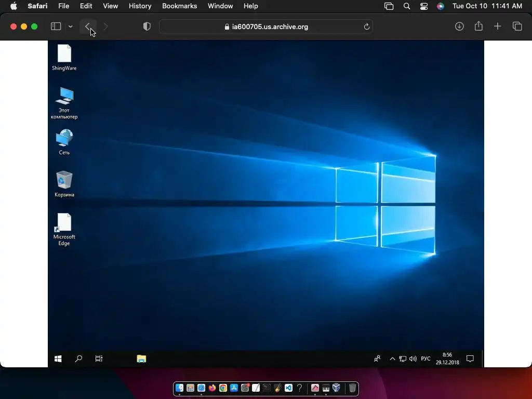Launch Siri from the menu bar
Image resolution: width=532 pixels, height=399 pixels.
coord(441,6)
